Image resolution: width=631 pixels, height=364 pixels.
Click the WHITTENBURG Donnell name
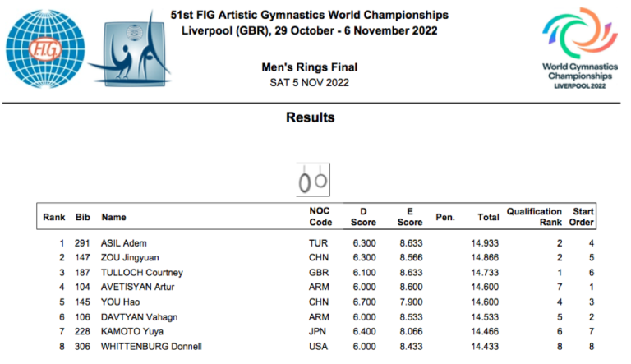pyautogui.click(x=151, y=347)
